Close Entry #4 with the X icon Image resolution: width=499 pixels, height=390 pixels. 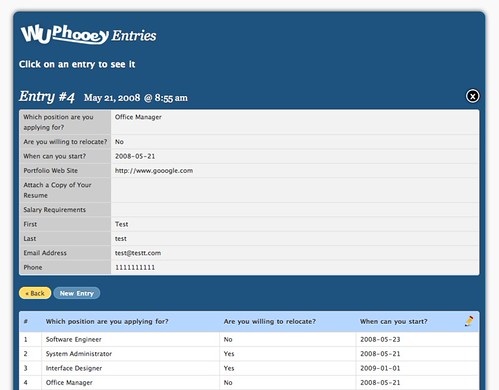coord(472,96)
